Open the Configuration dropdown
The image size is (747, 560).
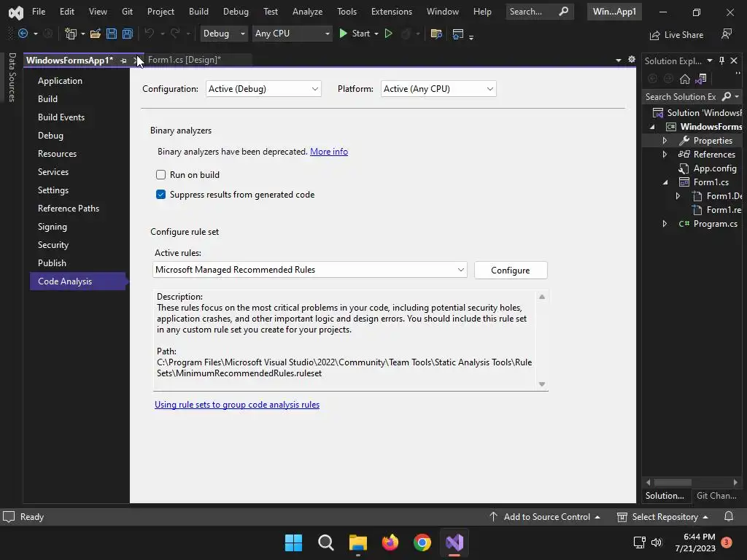[263, 89]
